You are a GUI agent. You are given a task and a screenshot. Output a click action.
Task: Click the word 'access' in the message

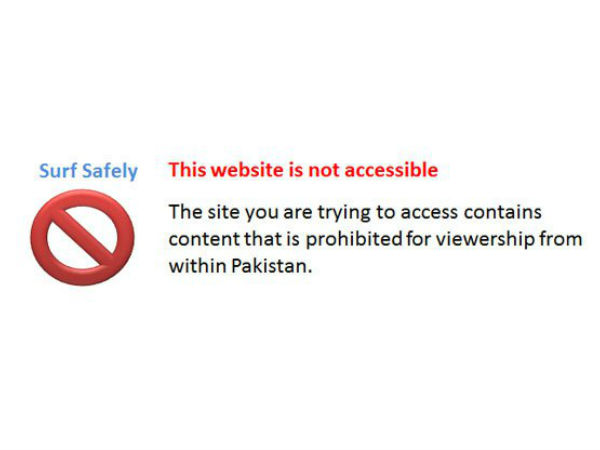click(x=429, y=214)
